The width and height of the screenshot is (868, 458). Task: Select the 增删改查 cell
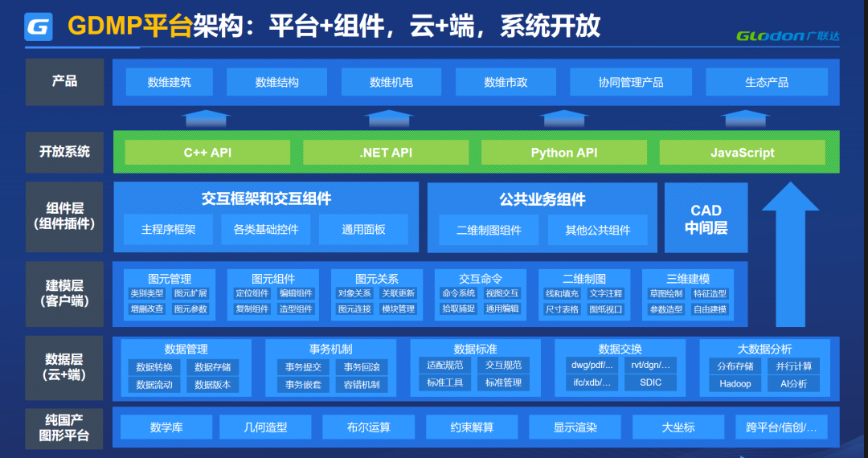tap(147, 309)
